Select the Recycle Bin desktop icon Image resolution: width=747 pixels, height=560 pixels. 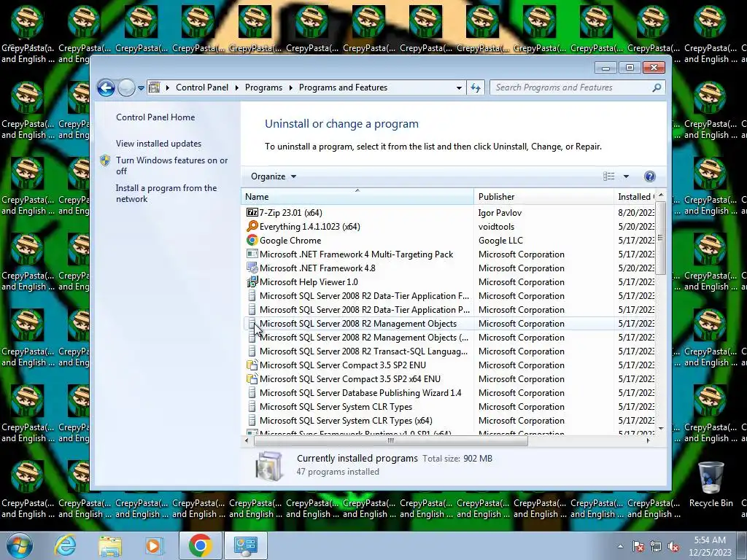pos(711,484)
